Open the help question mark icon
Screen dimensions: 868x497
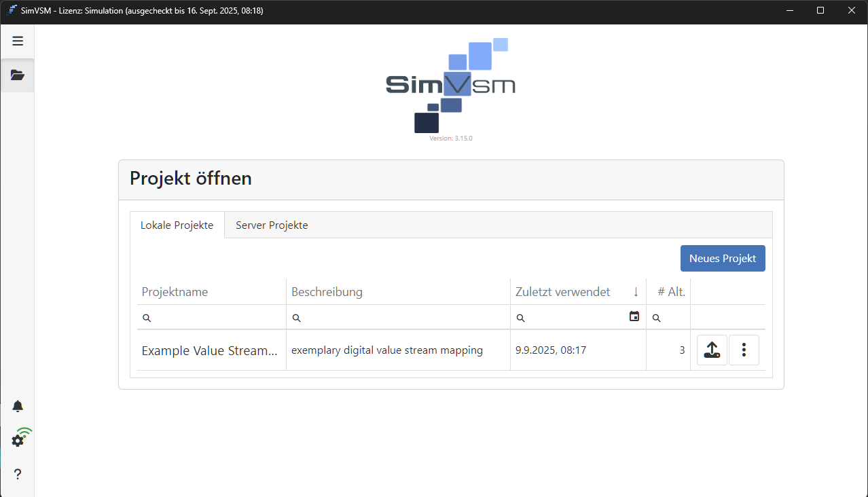pyautogui.click(x=18, y=474)
